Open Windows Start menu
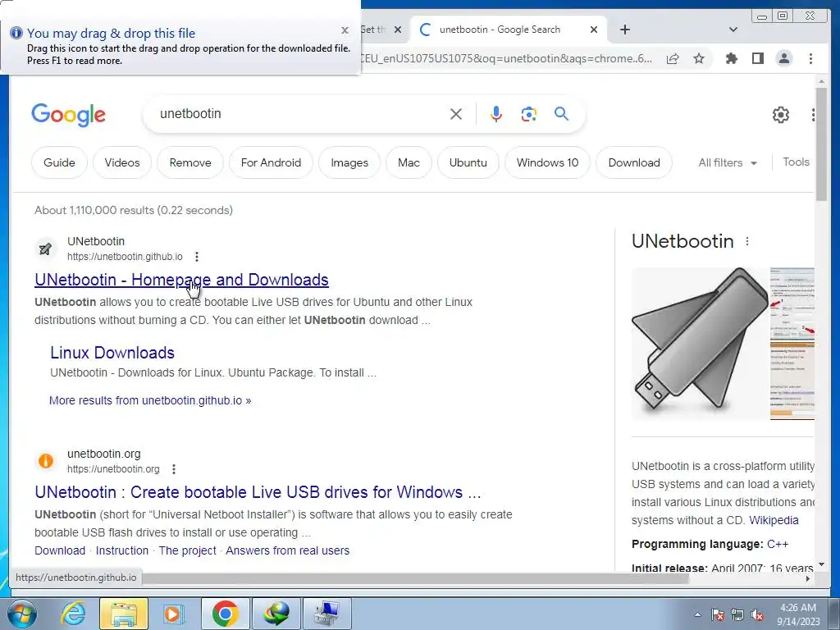 point(22,614)
